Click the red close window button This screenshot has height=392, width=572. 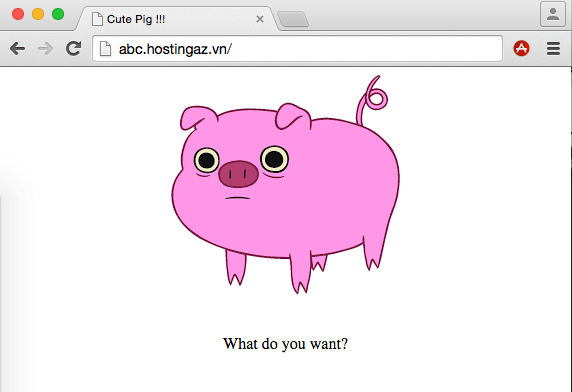(x=18, y=14)
